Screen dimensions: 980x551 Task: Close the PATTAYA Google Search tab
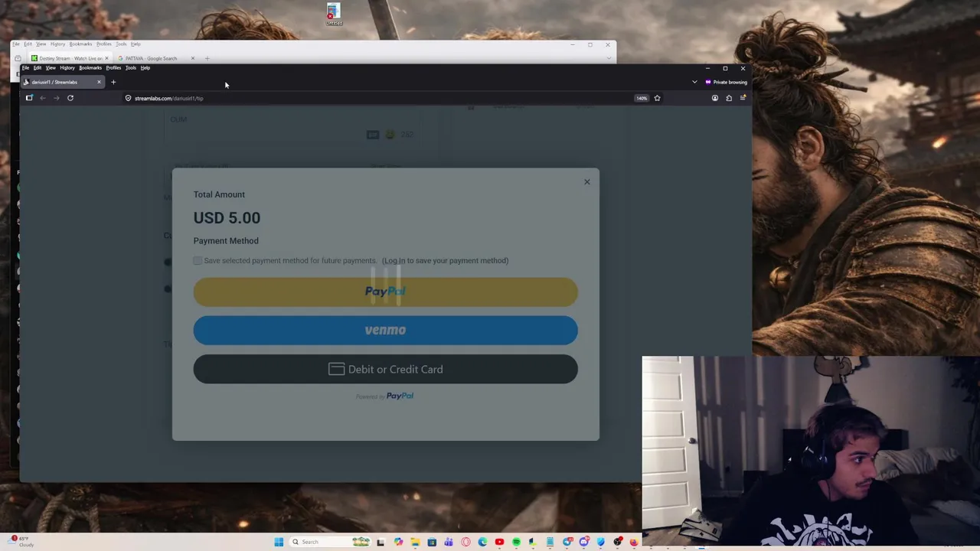coord(192,58)
